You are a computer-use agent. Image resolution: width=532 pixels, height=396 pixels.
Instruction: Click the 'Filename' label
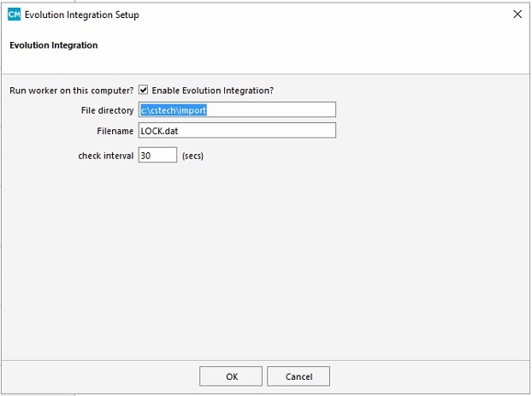point(115,131)
